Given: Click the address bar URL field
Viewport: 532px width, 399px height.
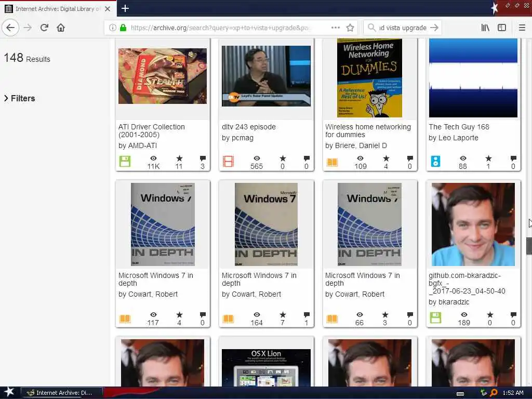Looking at the screenshot, I should click(220, 28).
